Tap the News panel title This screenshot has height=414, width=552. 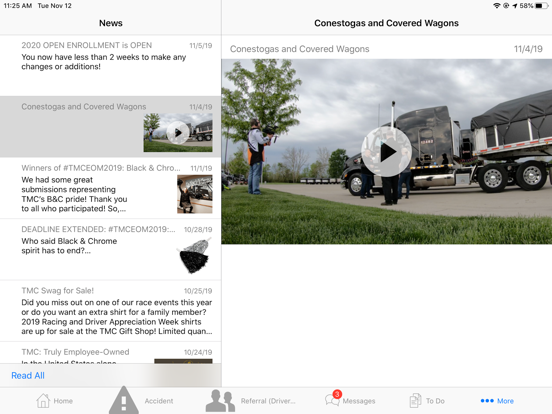point(111,23)
